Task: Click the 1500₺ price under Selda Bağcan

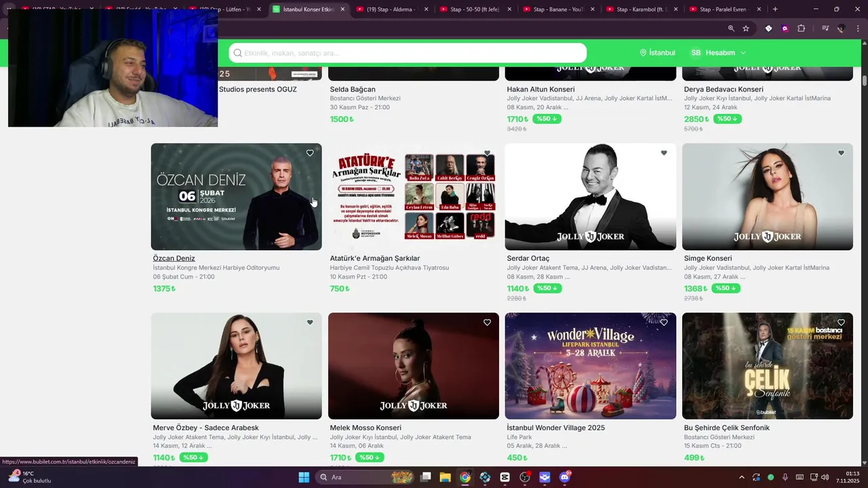Action: click(x=342, y=119)
